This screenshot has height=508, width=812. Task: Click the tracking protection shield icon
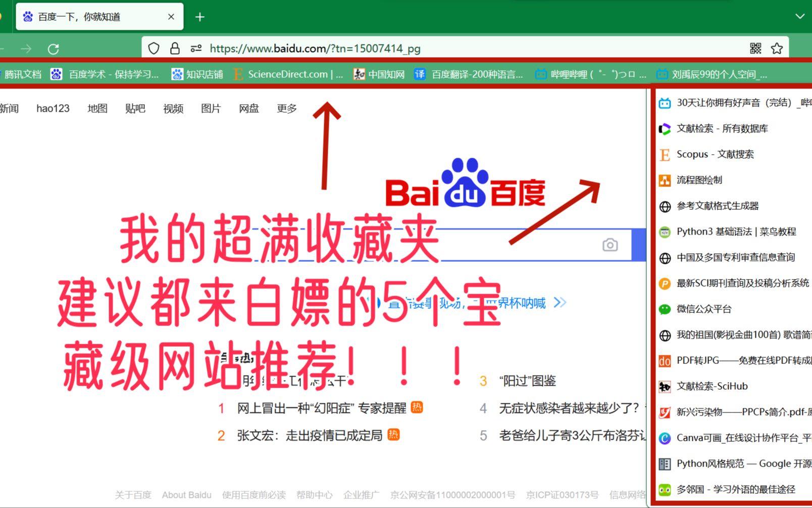coord(154,49)
